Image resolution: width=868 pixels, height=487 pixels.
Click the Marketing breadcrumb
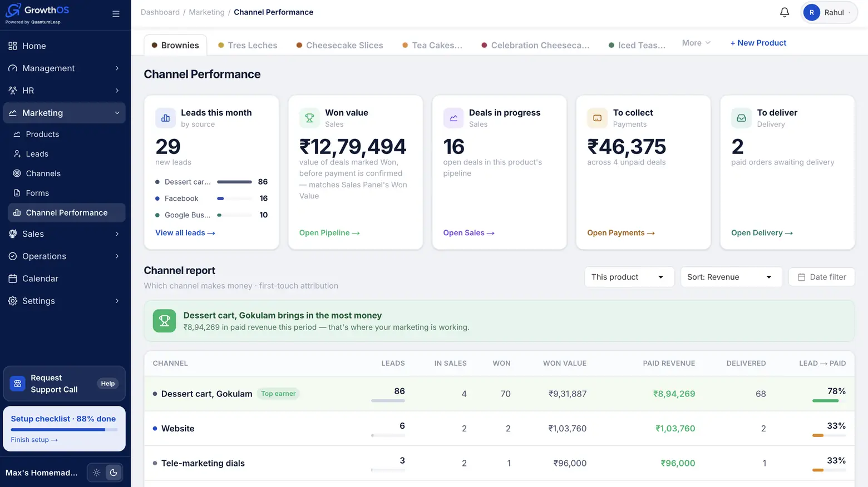(x=206, y=12)
